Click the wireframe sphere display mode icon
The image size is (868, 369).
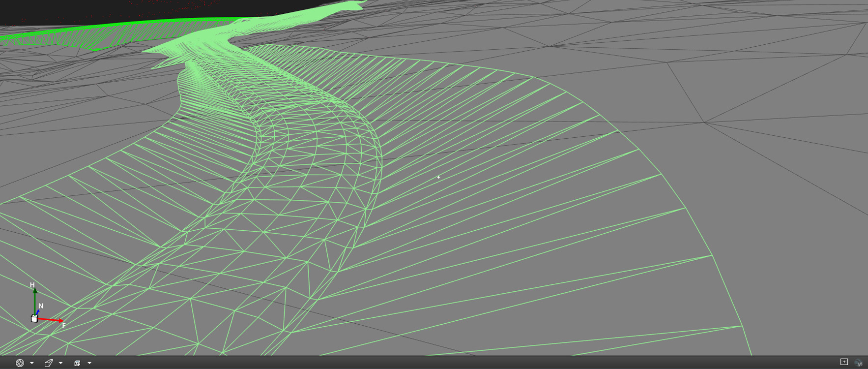pos(20,363)
